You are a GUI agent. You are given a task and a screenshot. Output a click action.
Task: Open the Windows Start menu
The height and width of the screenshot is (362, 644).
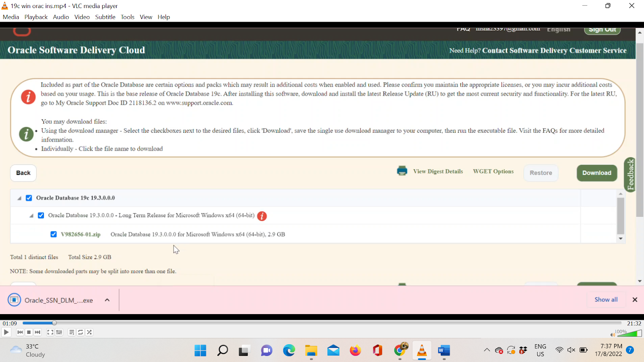(200, 351)
